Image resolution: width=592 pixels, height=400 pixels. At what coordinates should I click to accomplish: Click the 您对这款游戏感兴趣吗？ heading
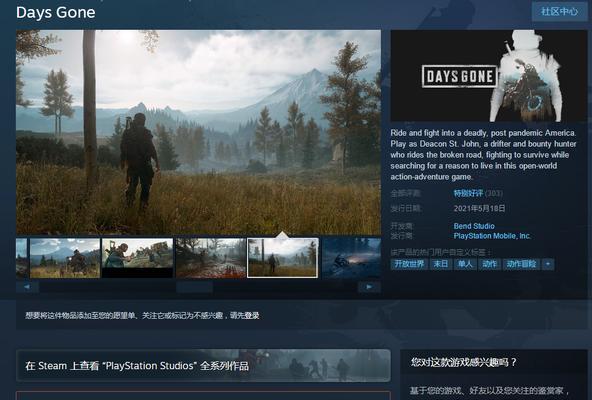(x=464, y=363)
